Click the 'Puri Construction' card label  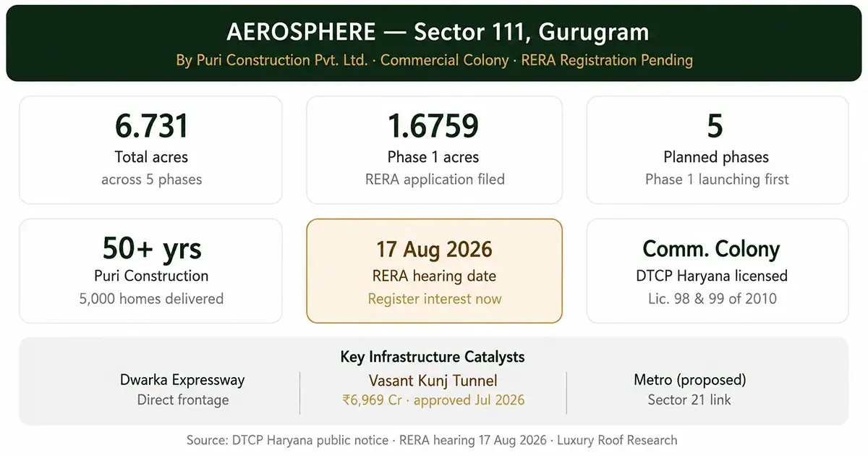pos(151,276)
